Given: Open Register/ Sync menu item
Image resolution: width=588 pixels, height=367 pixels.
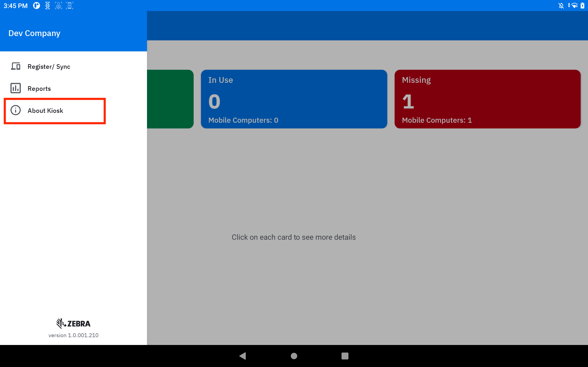Looking at the screenshot, I should pos(49,67).
